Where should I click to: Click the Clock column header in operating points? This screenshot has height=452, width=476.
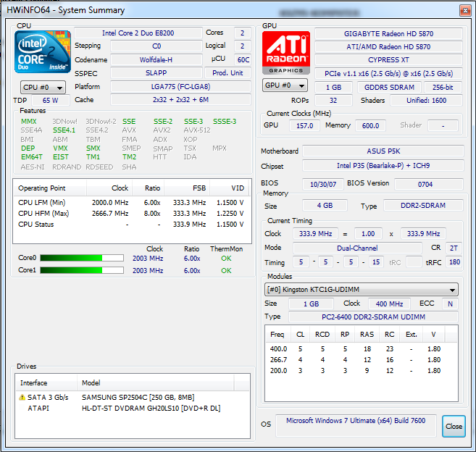coord(109,188)
